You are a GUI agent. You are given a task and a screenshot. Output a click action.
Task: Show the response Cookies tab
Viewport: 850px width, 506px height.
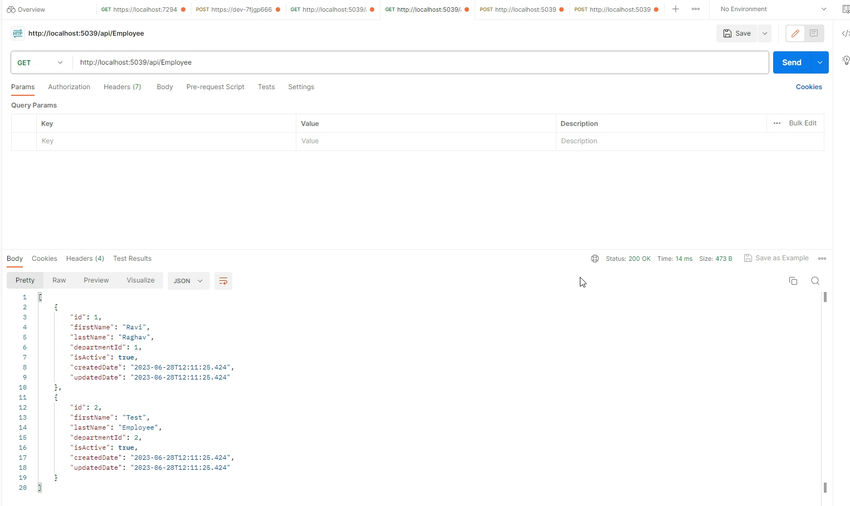44,259
